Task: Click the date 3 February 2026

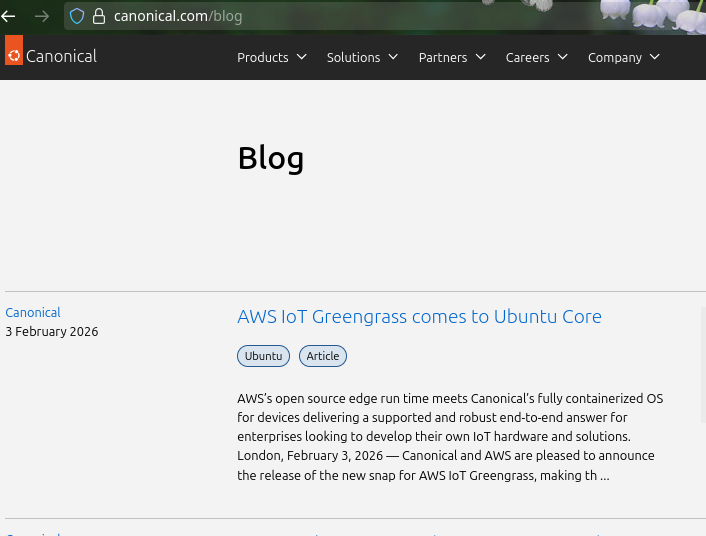Action: click(x=52, y=332)
